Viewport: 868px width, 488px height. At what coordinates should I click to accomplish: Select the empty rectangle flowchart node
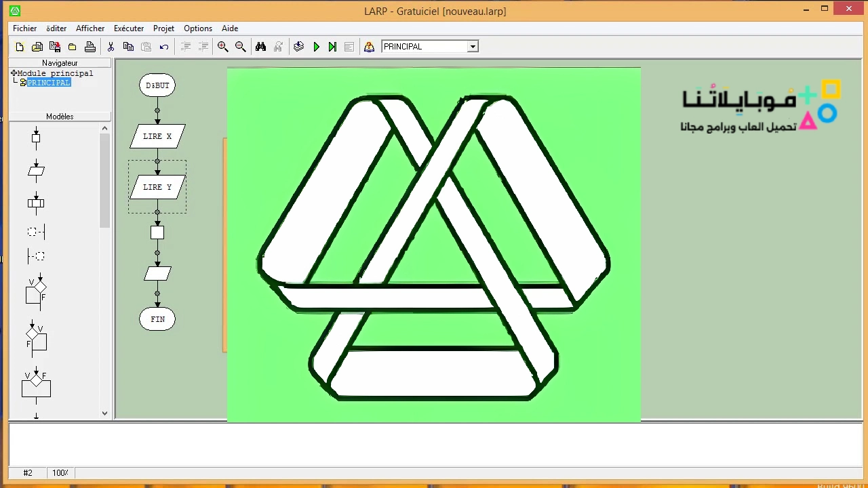pos(157,232)
